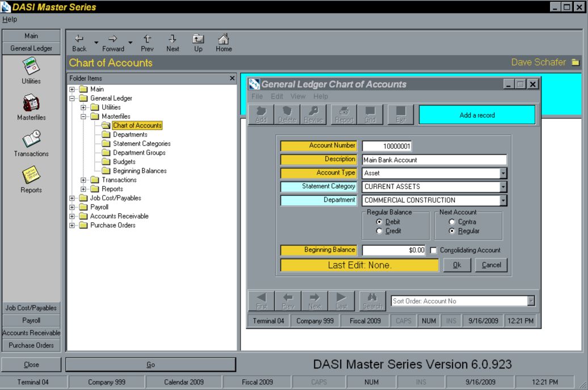Viewport: 588px width, 390px height.
Task: Open the Transactions sidebar icon
Action: pos(31,139)
